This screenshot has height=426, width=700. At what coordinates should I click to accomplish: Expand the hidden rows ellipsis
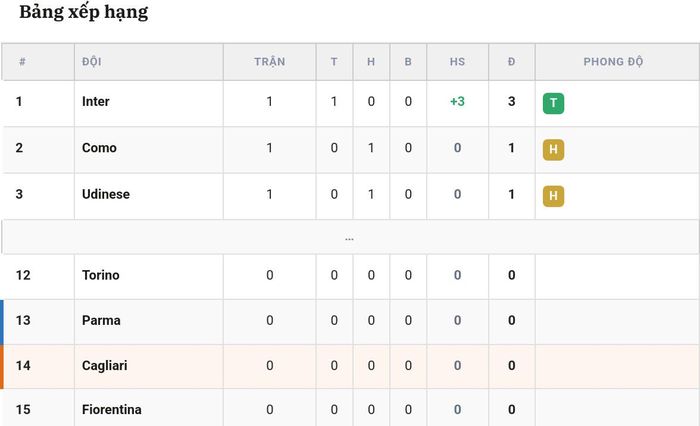click(x=350, y=239)
